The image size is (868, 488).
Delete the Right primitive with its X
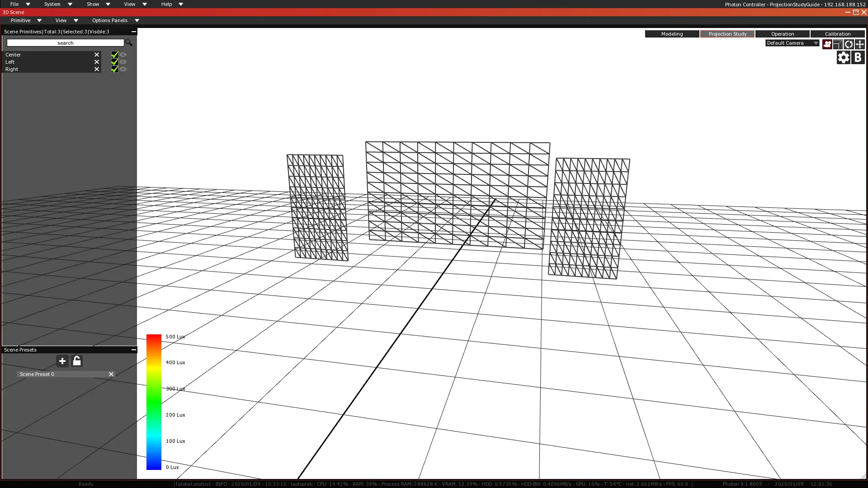96,69
